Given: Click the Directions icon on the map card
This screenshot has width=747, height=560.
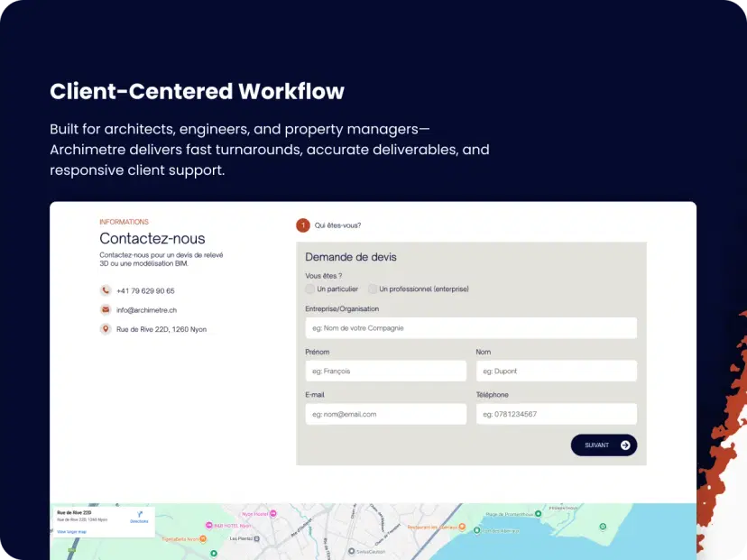Looking at the screenshot, I should pyautogui.click(x=139, y=515).
